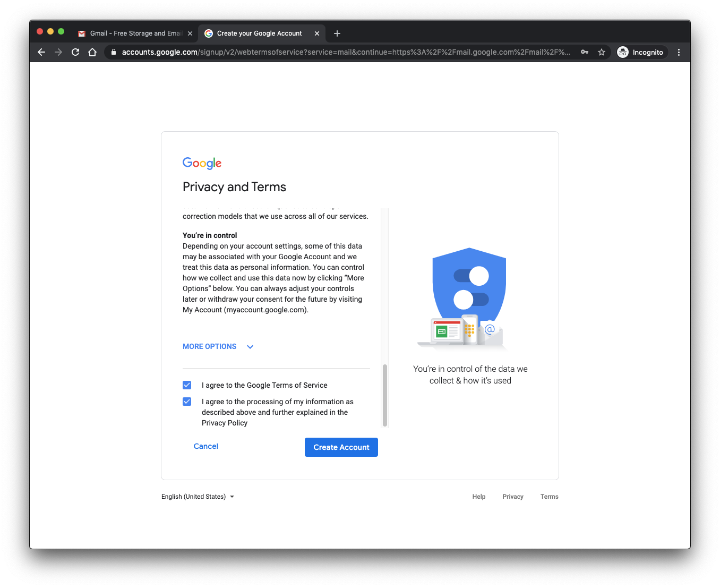Uncheck the Privacy Policy processing checkbox
The height and width of the screenshot is (588, 720).
187,402
